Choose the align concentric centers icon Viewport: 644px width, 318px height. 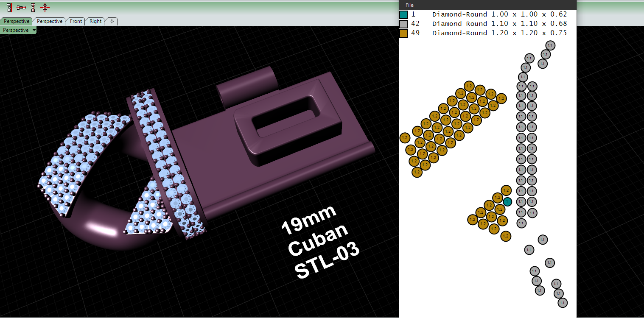point(45,7)
